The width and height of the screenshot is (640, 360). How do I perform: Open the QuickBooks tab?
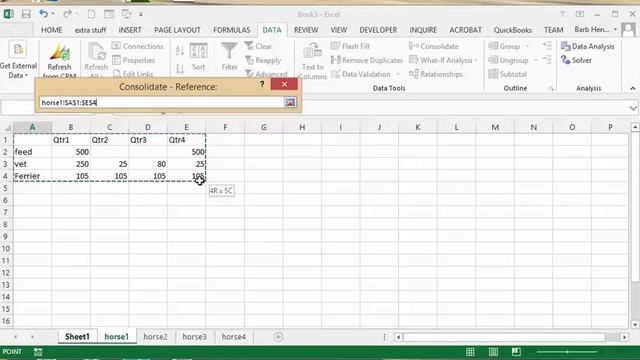[513, 30]
